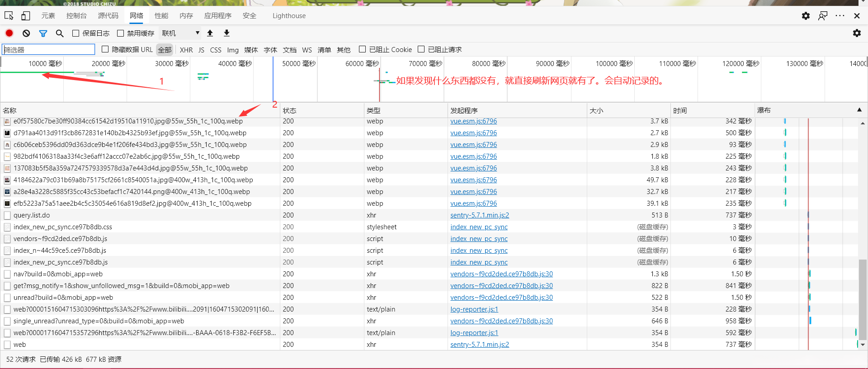Open the 应用程序 tab
Viewport: 868px width, 369px height.
tap(218, 16)
